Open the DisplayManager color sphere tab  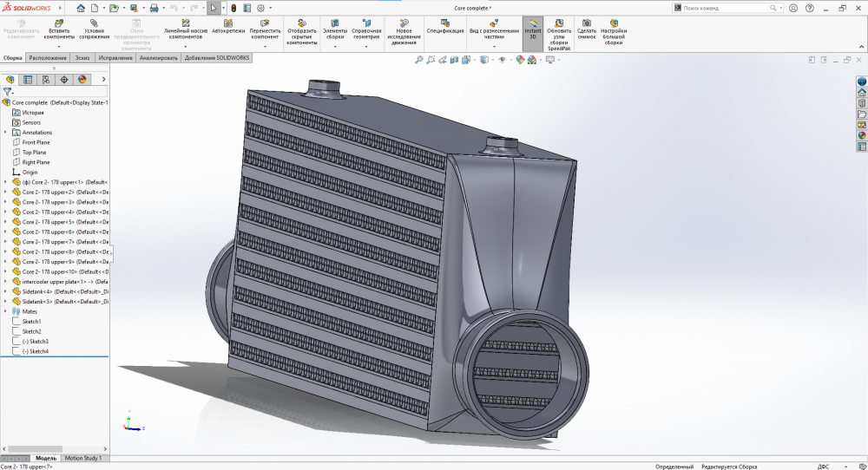[82, 79]
